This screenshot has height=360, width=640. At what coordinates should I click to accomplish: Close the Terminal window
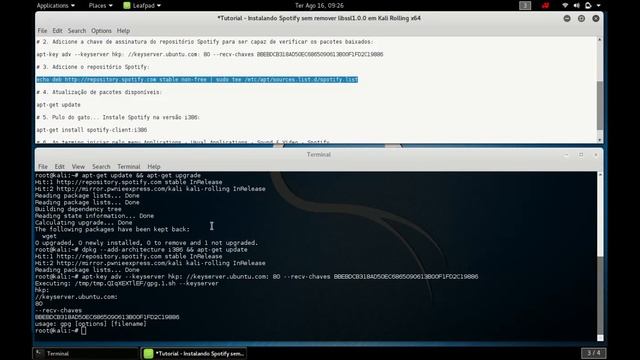(596, 155)
